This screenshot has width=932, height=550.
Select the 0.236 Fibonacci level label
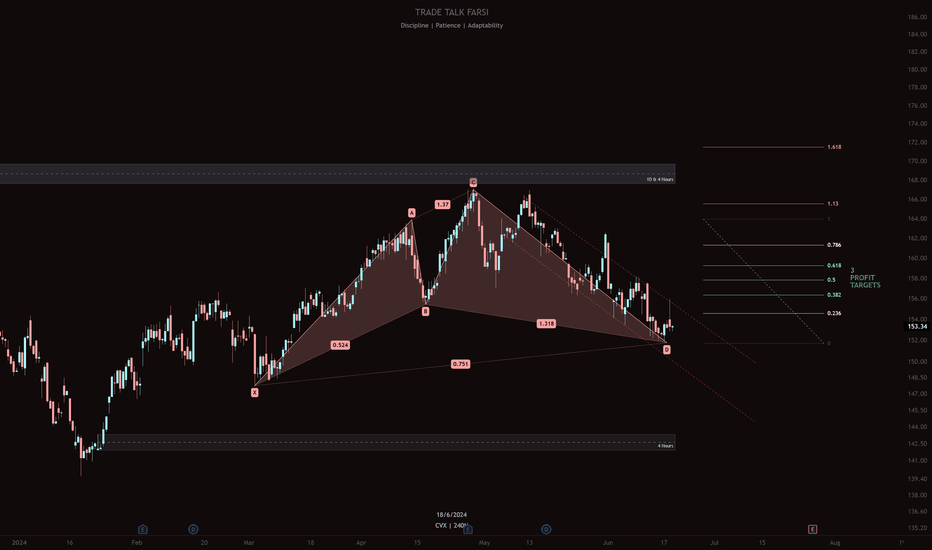(834, 313)
